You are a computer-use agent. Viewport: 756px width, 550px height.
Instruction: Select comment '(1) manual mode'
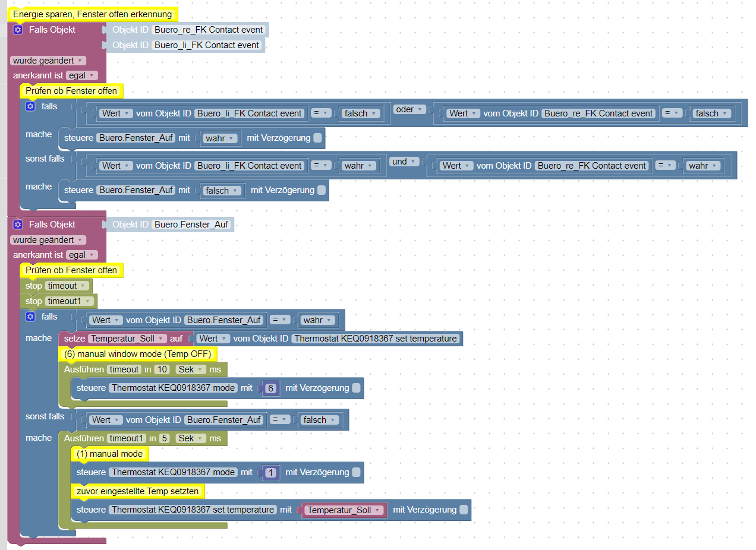click(110, 454)
